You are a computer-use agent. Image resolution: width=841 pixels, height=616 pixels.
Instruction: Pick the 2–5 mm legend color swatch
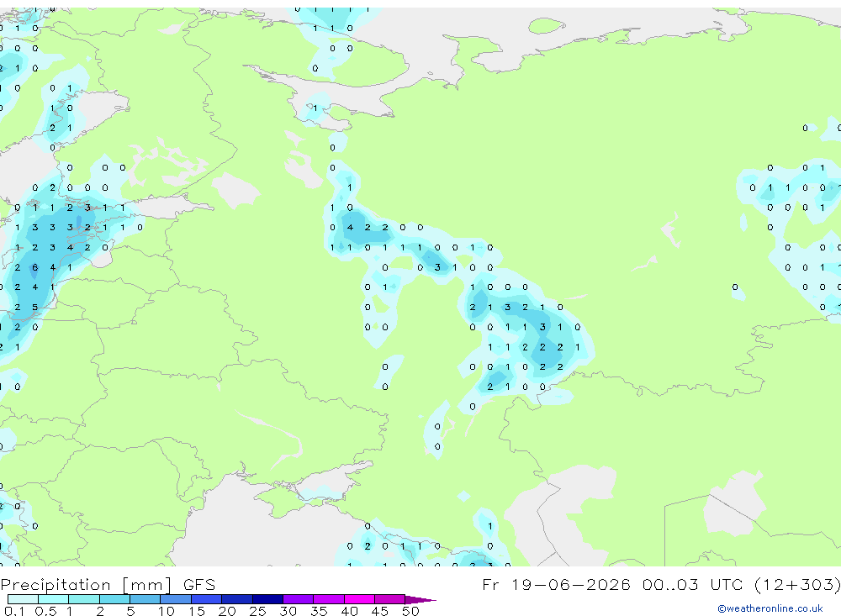pyautogui.click(x=114, y=599)
